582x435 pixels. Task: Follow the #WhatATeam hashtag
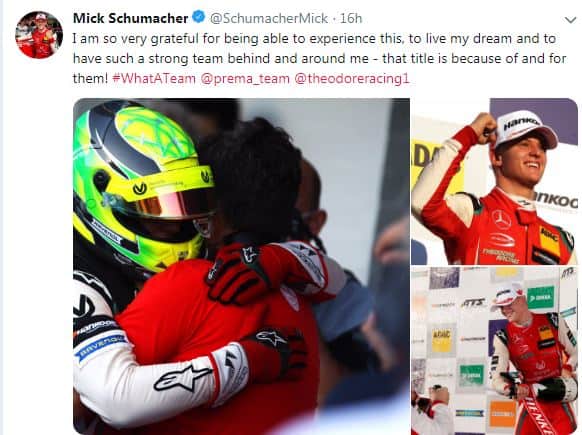click(154, 79)
